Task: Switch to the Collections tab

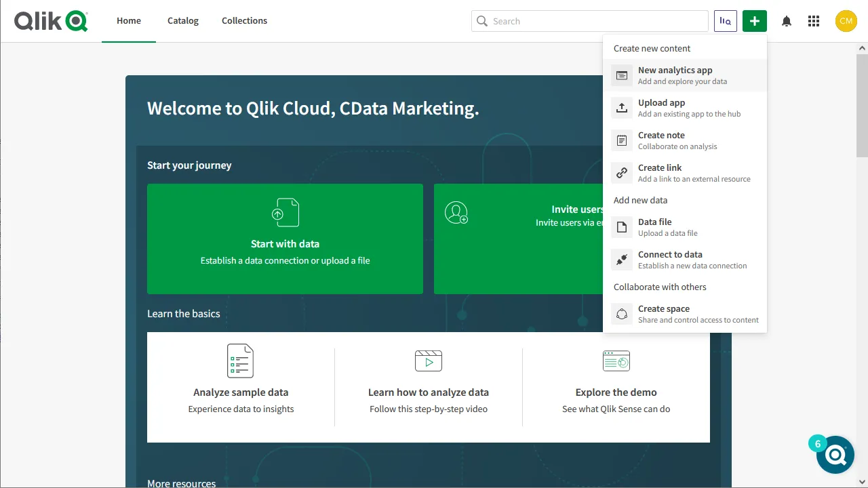Action: click(x=244, y=21)
